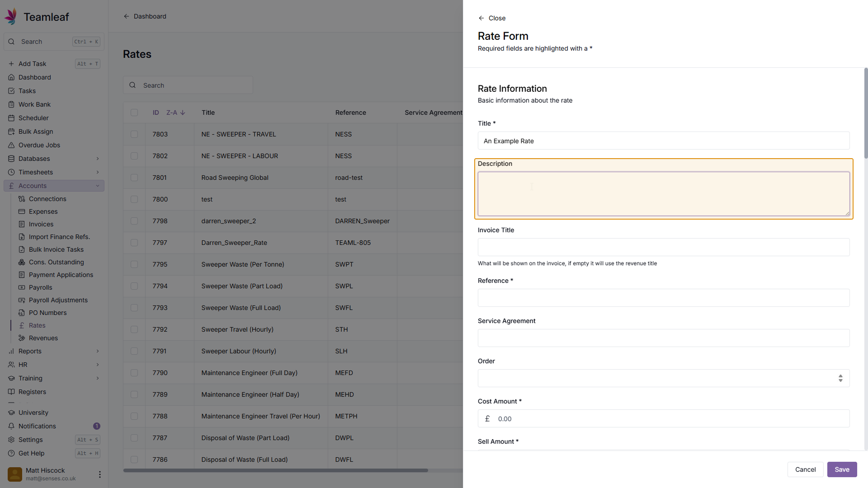Image resolution: width=868 pixels, height=488 pixels.
Task: Go to Revenues in the sidebar
Action: 43,338
